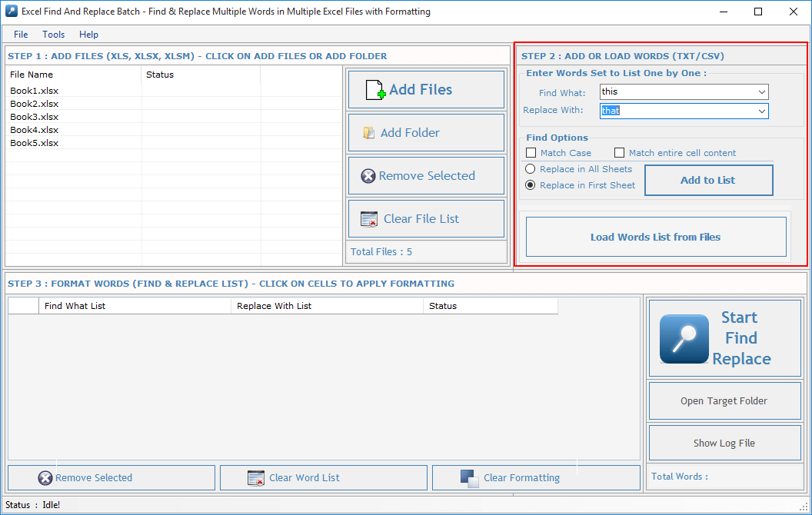Expand the Replace With dropdown arrow
This screenshot has width=812, height=515.
(762, 111)
